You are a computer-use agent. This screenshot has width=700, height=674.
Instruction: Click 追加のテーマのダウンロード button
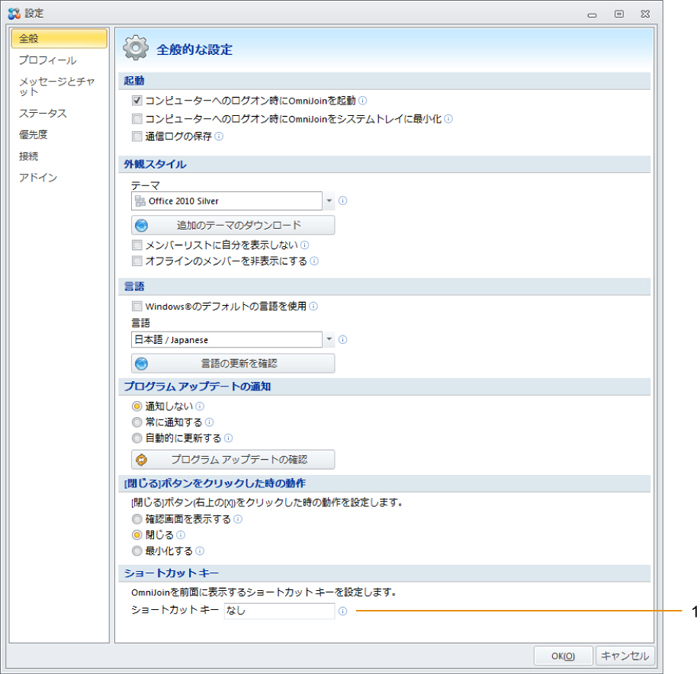coord(233,225)
